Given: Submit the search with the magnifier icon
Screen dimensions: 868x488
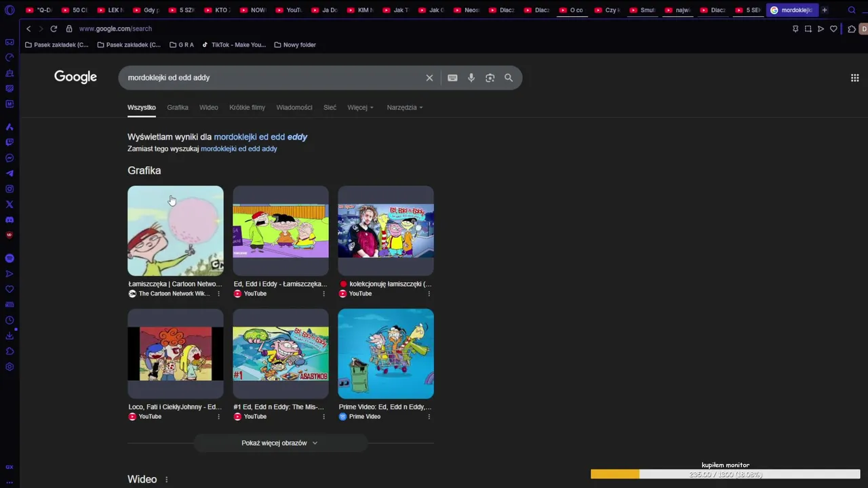Looking at the screenshot, I should tap(509, 78).
